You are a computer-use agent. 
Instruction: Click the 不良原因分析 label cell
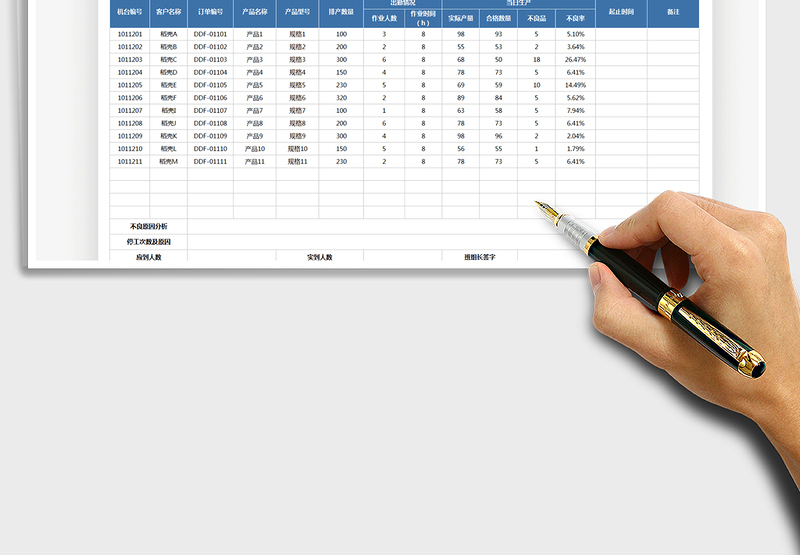click(148, 226)
